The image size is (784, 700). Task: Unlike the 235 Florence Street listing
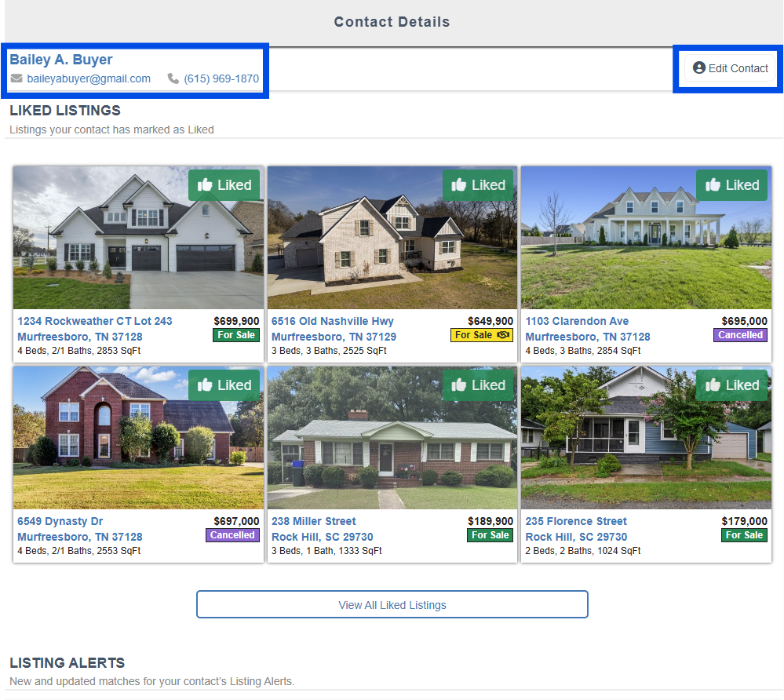pos(731,385)
